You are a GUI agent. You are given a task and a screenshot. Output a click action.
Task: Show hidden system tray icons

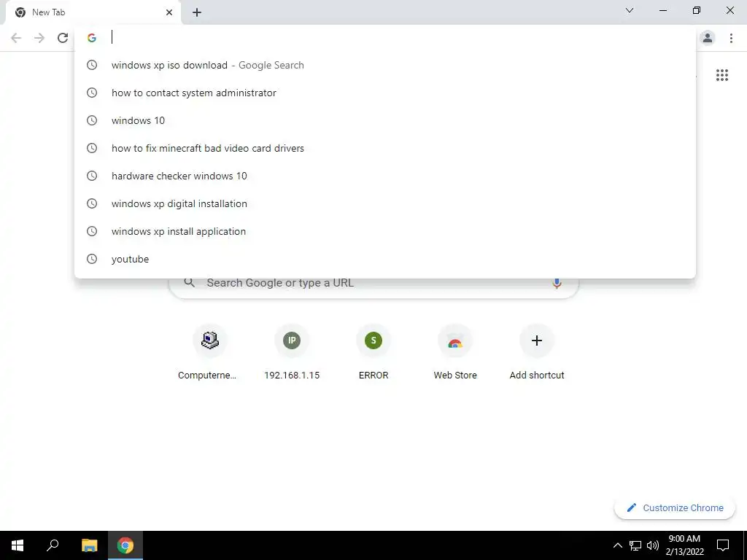[x=617, y=545]
